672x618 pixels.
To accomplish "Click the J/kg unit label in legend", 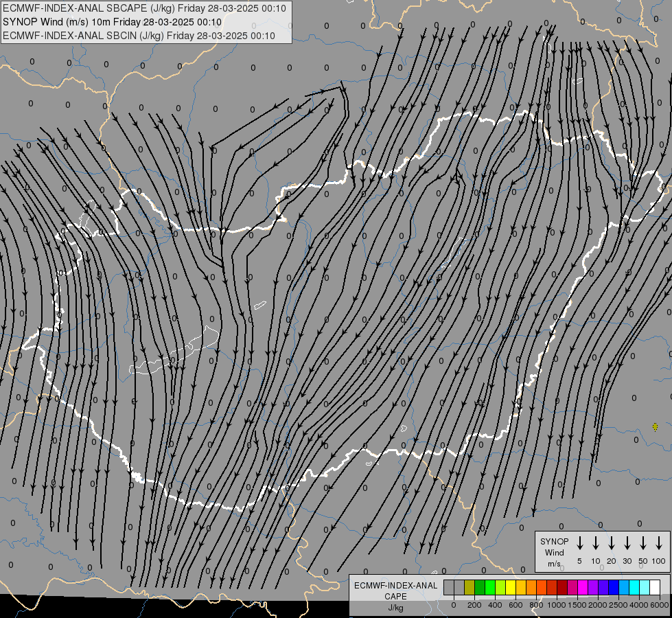I will tap(395, 608).
